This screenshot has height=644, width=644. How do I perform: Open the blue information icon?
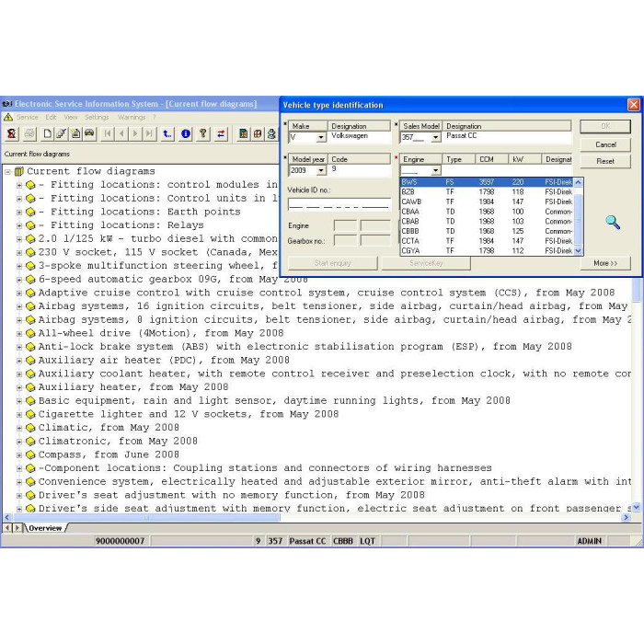tap(186, 134)
